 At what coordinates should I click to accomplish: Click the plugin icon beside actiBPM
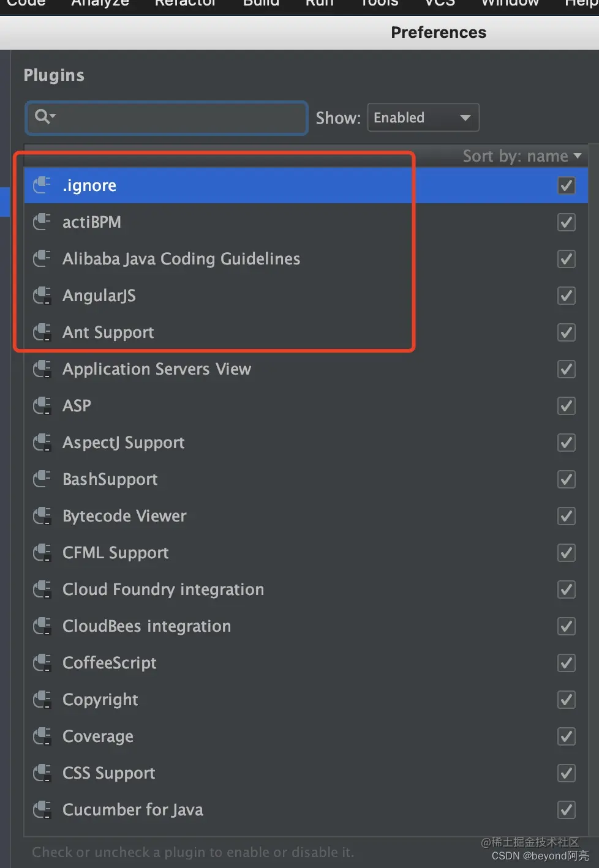42,222
